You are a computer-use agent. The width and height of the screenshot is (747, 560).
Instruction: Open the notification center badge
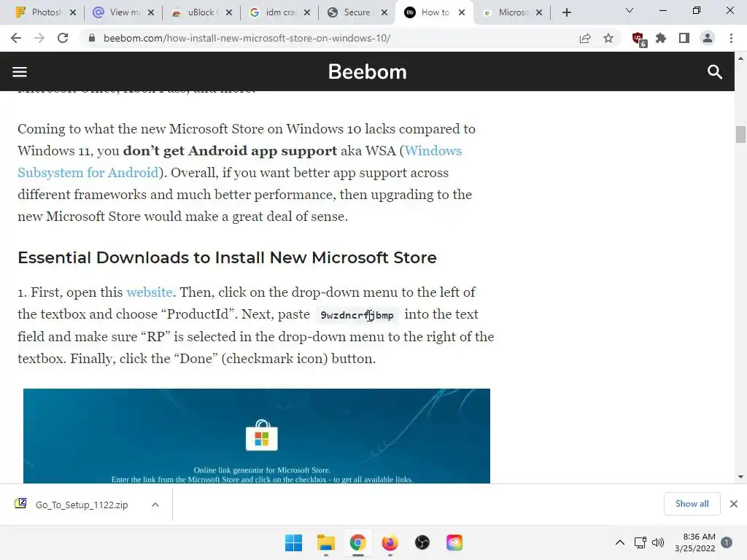coord(727,542)
